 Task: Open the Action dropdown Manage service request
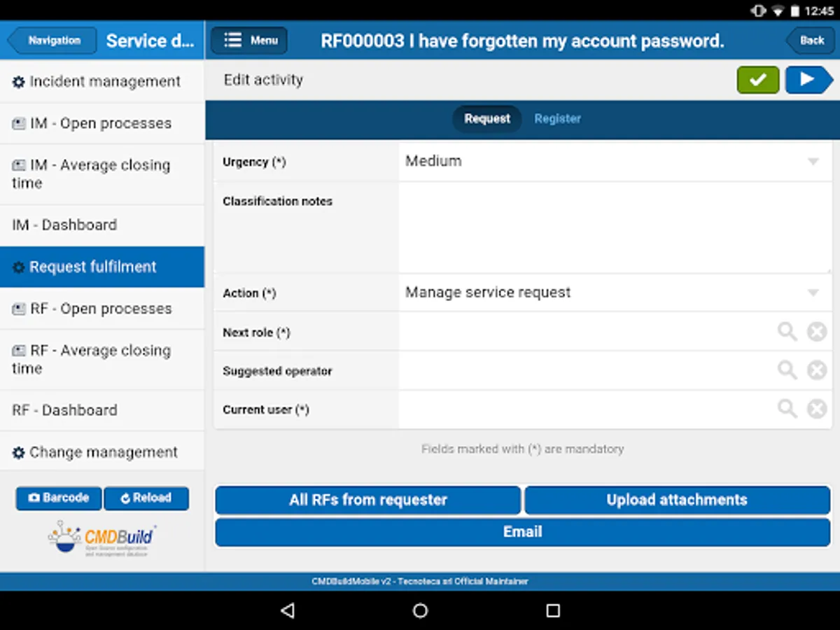click(x=615, y=293)
